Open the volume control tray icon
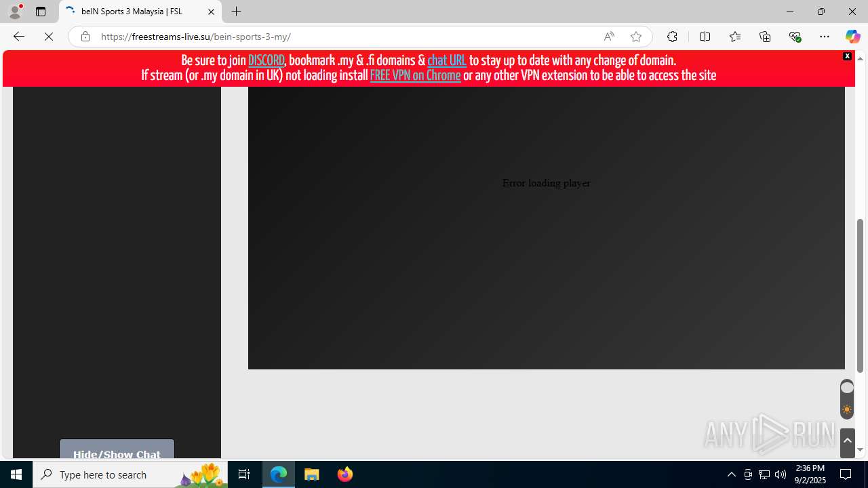Screen dimensions: 868x488 (781, 474)
